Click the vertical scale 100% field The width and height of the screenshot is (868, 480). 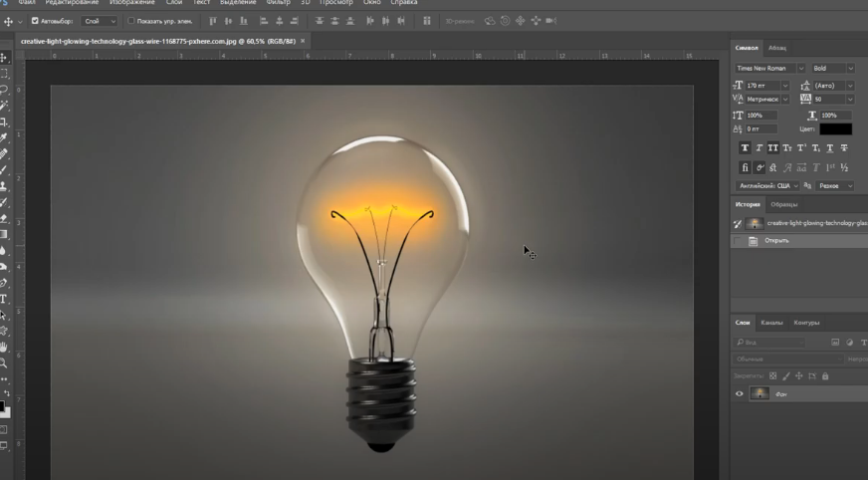point(761,116)
